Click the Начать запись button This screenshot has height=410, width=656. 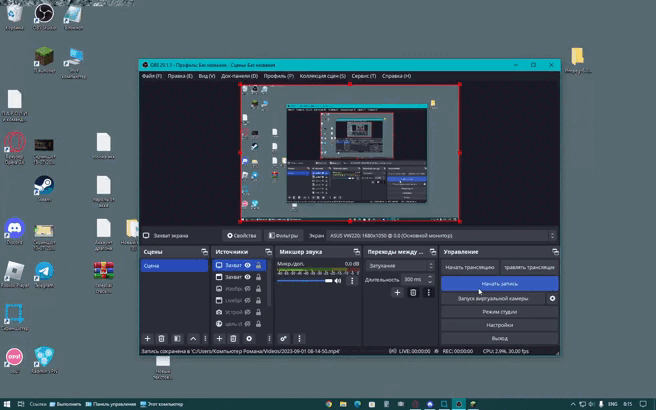coord(500,284)
